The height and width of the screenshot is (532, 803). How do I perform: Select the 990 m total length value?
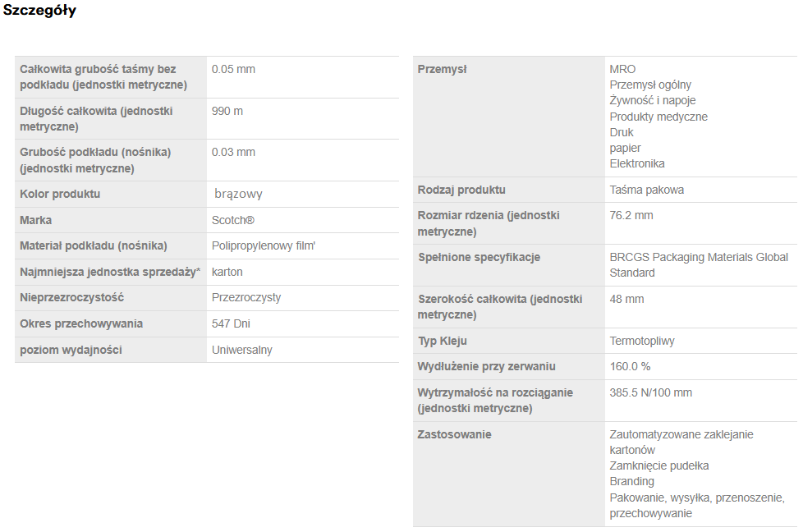coord(227,111)
